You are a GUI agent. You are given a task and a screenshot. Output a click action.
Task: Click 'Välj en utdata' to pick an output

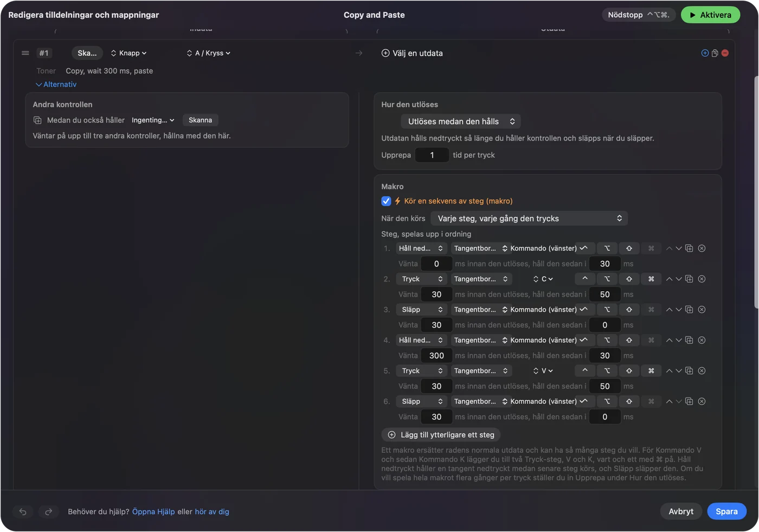pos(412,53)
